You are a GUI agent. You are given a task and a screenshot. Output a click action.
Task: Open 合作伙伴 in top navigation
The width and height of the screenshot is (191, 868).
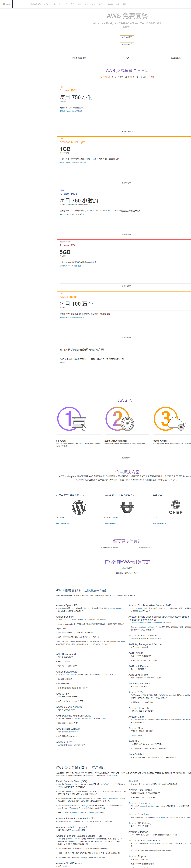(109, 4)
